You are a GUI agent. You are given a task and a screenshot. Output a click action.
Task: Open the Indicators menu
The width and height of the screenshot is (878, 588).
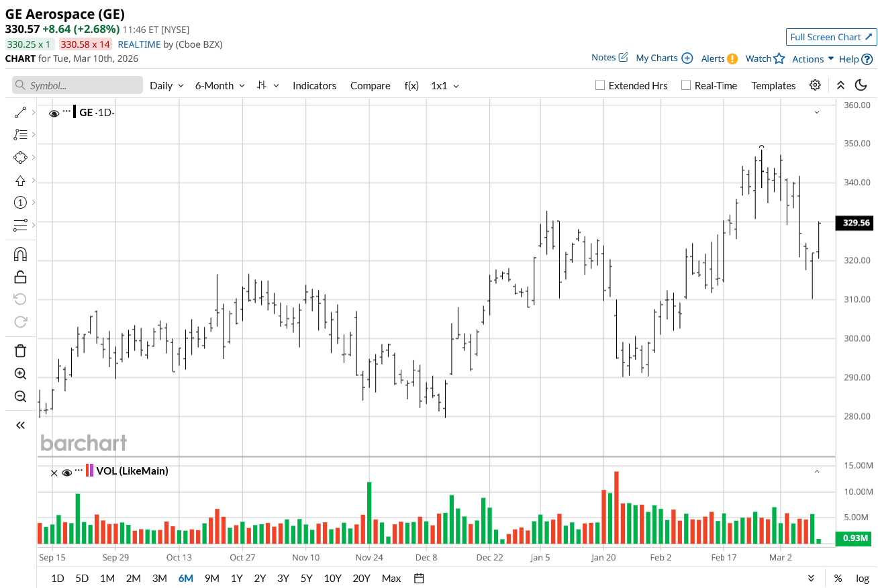[314, 85]
